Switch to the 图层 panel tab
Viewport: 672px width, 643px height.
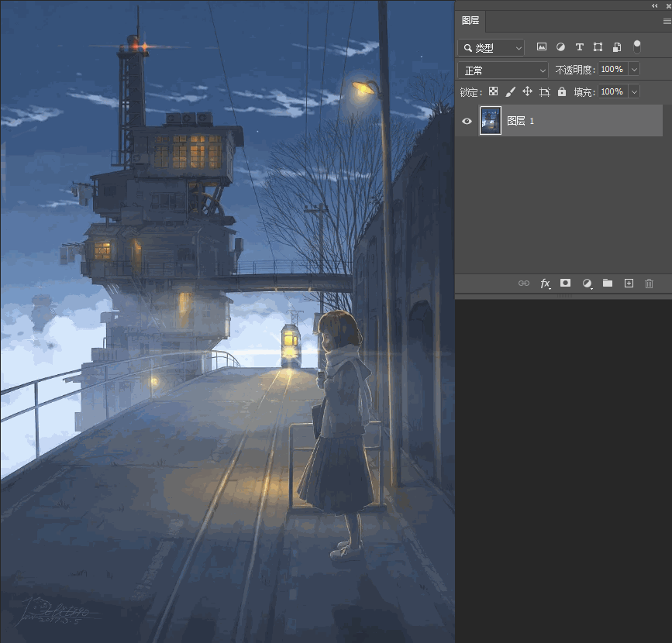pos(470,21)
